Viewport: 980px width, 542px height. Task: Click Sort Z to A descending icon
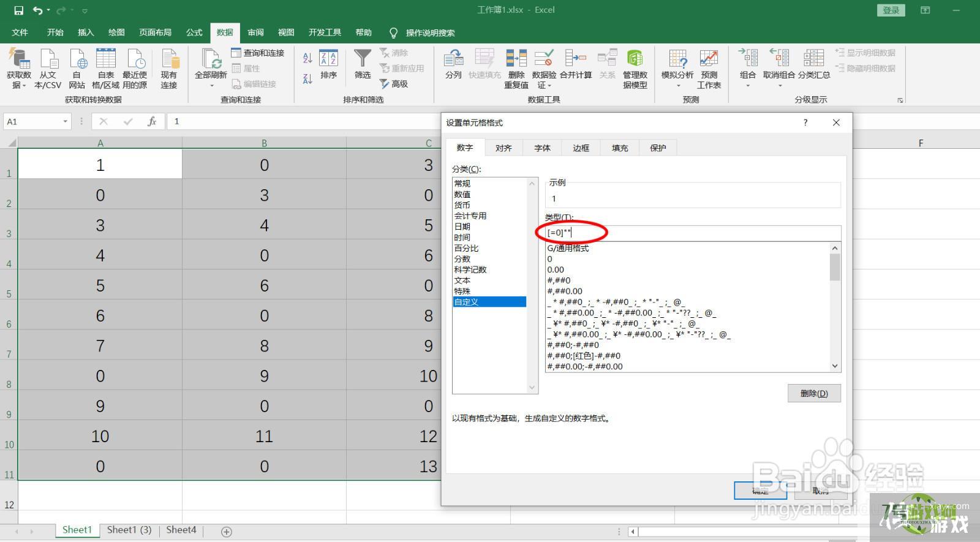point(307,78)
